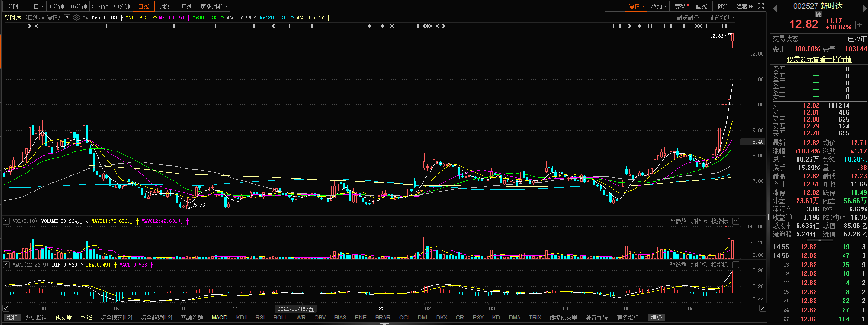This screenshot has width=868, height=325.
Task: Click the zoom out minus icon
Action: pos(620,6)
